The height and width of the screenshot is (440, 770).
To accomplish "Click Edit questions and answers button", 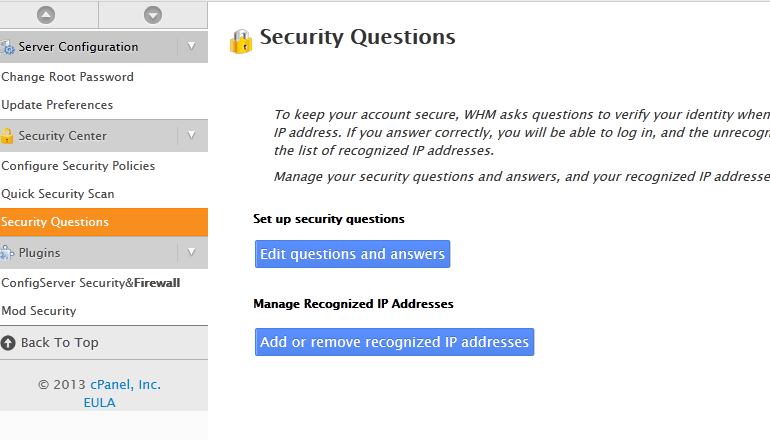I will (353, 254).
